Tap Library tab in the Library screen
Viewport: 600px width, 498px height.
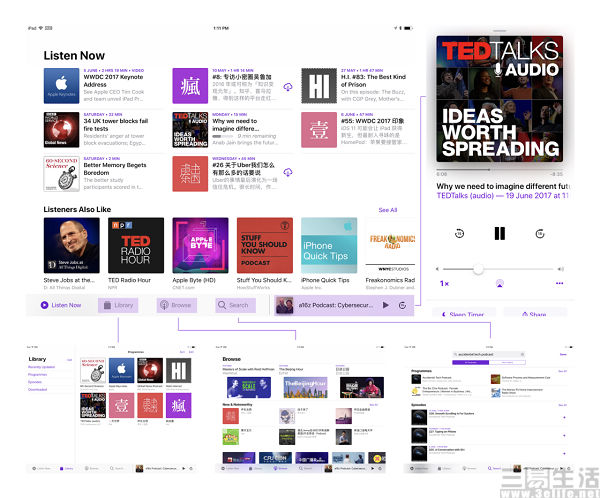[67, 468]
